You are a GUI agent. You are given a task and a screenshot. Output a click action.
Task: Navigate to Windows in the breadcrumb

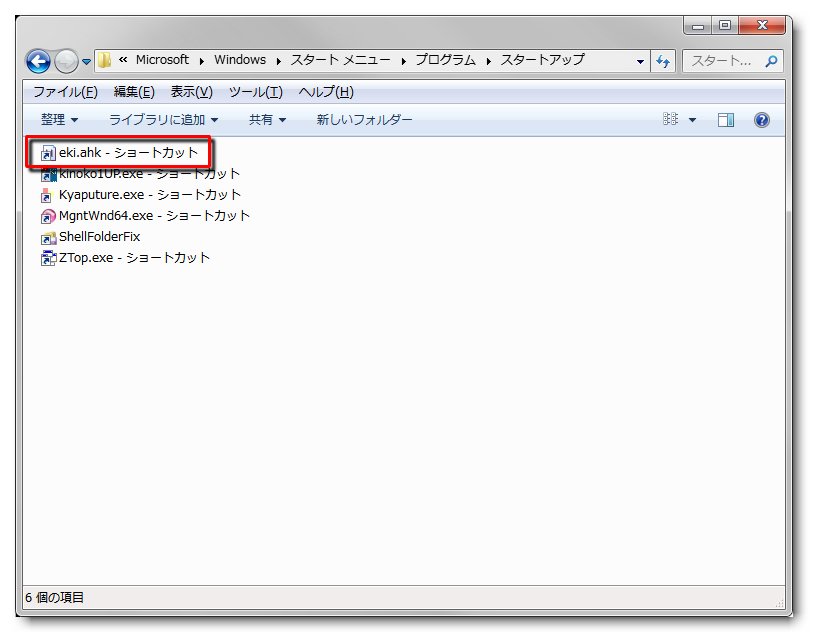coord(240,60)
